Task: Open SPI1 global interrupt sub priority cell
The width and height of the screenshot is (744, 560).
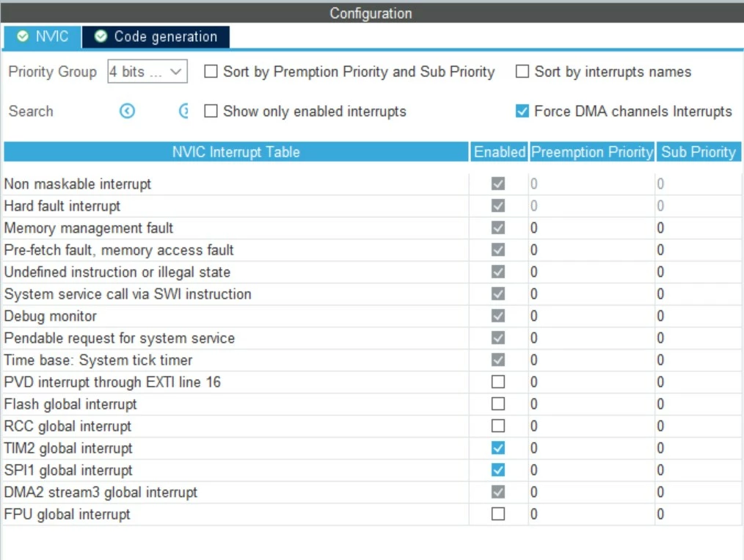Action: 699,470
